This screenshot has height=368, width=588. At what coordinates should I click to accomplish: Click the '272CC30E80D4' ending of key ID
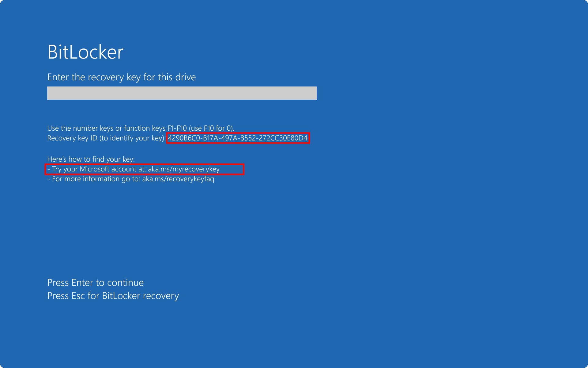click(283, 138)
